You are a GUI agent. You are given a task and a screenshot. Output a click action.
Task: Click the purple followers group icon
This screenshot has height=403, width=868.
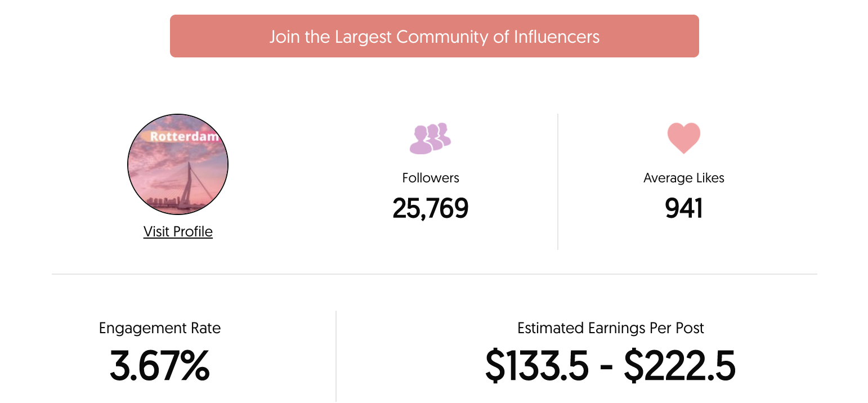pyautogui.click(x=430, y=138)
